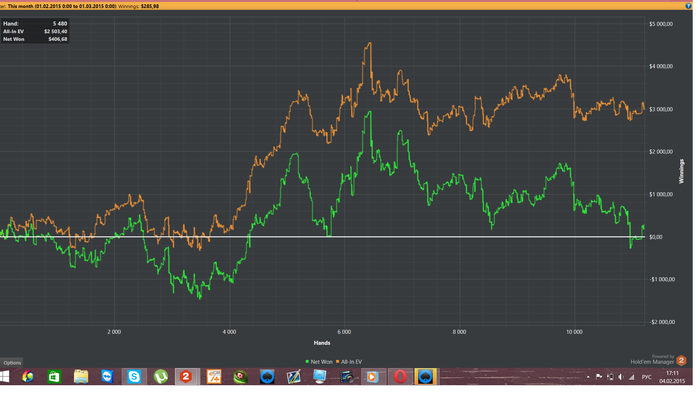Click the help icon on the orange filter bar
This screenshot has height=394, width=700.
688,6
